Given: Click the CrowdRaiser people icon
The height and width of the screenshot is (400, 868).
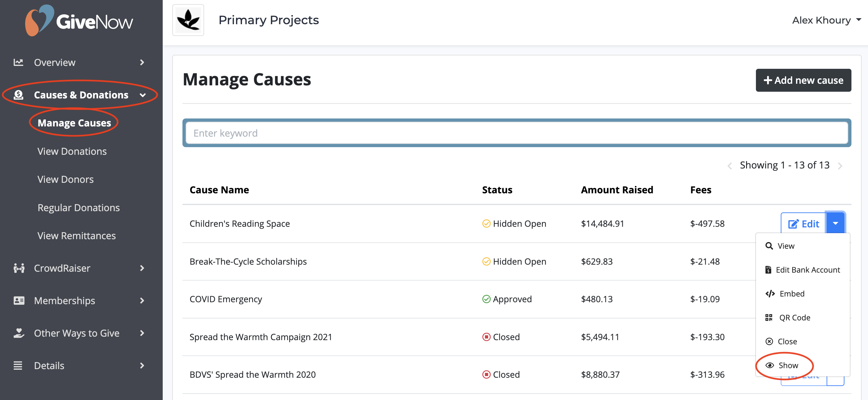Looking at the screenshot, I should (x=19, y=268).
